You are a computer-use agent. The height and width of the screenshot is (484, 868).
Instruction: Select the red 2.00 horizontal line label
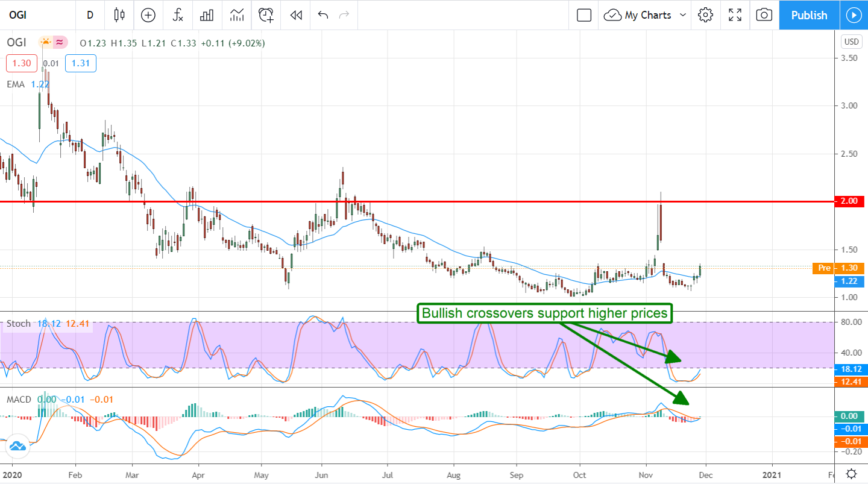(x=848, y=201)
